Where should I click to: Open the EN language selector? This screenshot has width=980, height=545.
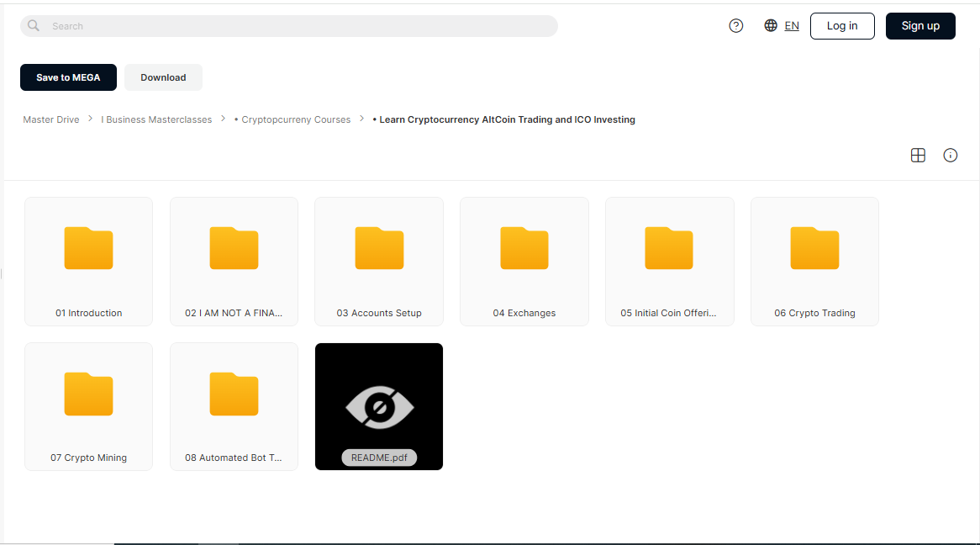(x=791, y=26)
